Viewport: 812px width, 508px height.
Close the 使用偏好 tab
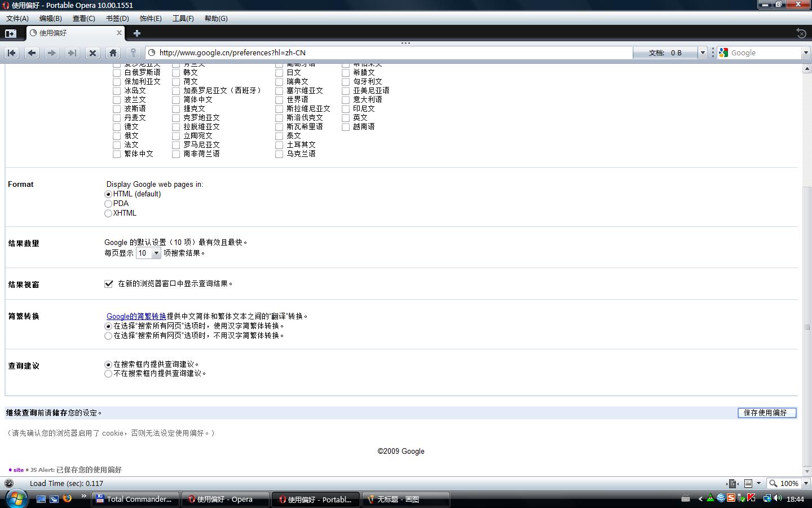click(x=119, y=33)
